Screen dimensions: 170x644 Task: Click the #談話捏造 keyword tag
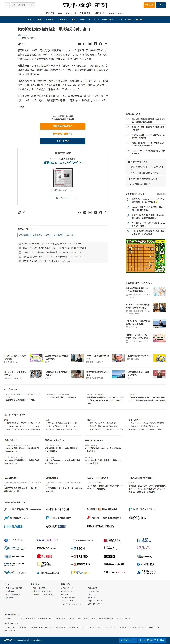click(59, 235)
